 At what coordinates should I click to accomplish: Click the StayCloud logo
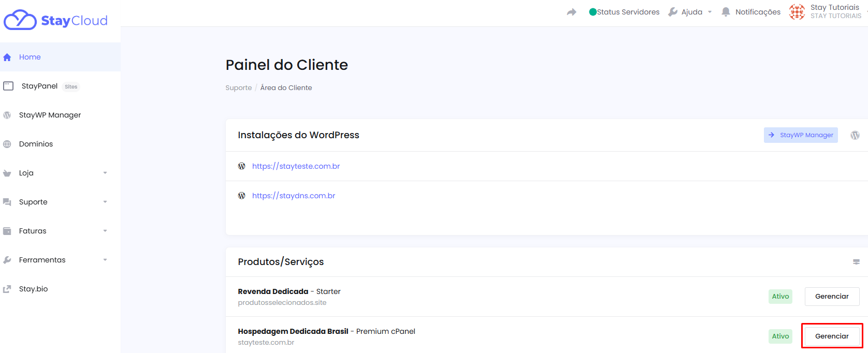[56, 20]
